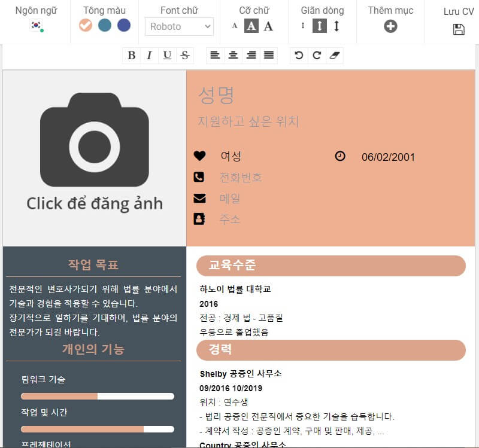Toggle underline text formatting
The image size is (479, 448).
click(x=167, y=56)
